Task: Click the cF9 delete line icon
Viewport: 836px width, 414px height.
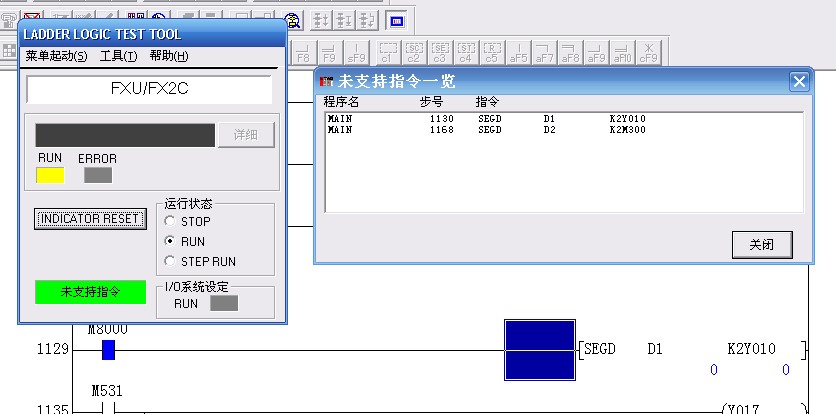Action: click(x=648, y=52)
